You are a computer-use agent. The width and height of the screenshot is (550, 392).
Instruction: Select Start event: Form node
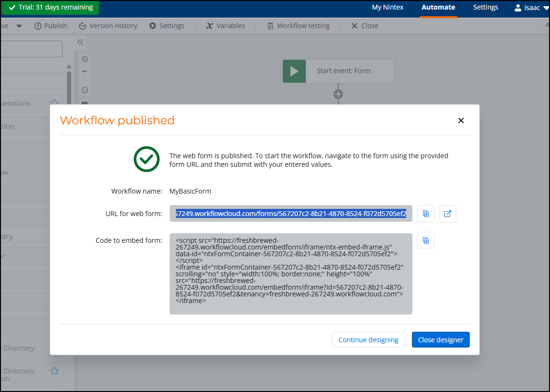point(338,71)
